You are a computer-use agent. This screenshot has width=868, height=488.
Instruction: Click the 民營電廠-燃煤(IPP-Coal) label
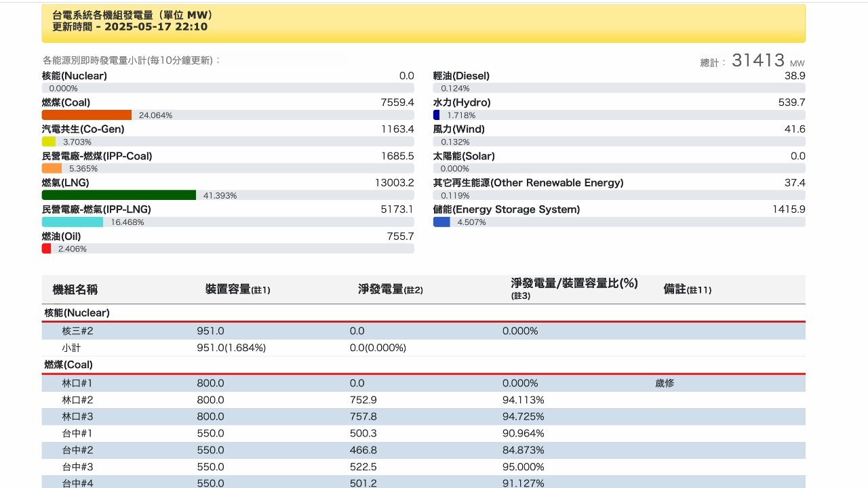[x=97, y=156]
